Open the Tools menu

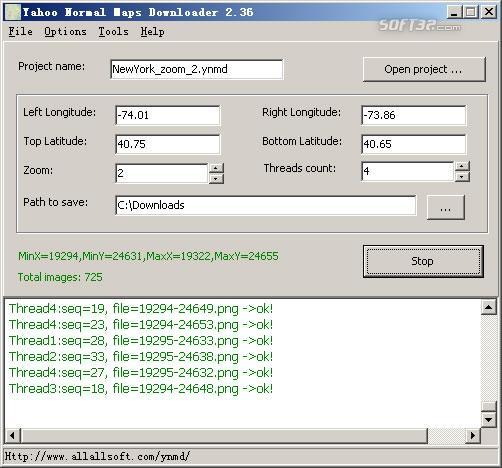point(113,32)
